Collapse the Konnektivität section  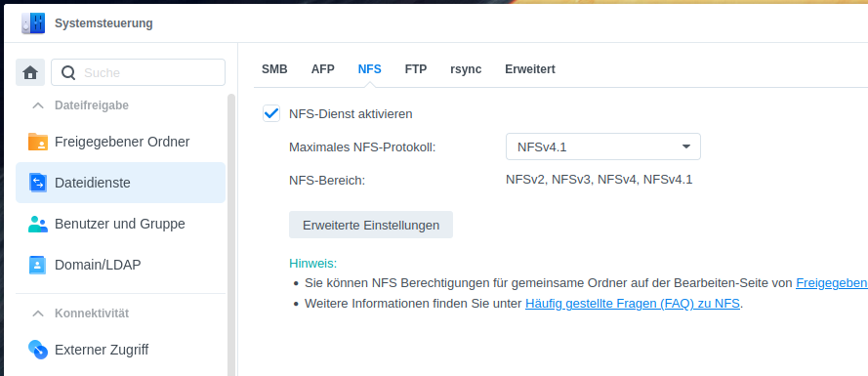point(38,313)
